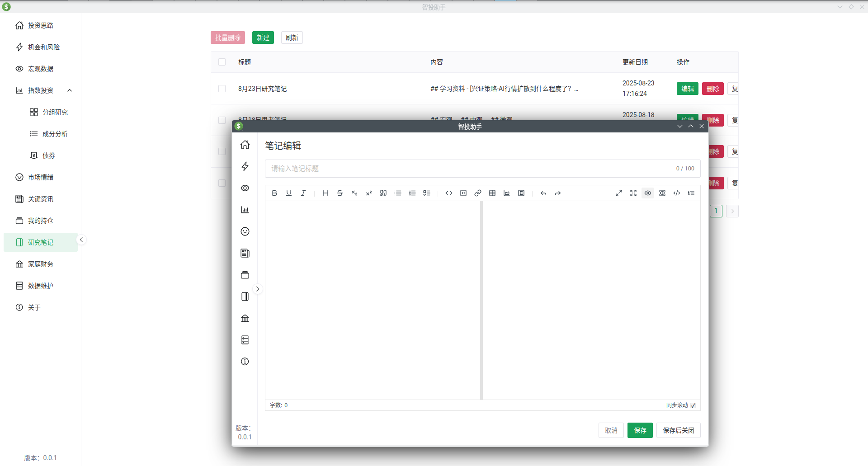Toggle preview-only mode in editor toolbar
Screen dimensions: 868x466
pyautogui.click(x=662, y=193)
